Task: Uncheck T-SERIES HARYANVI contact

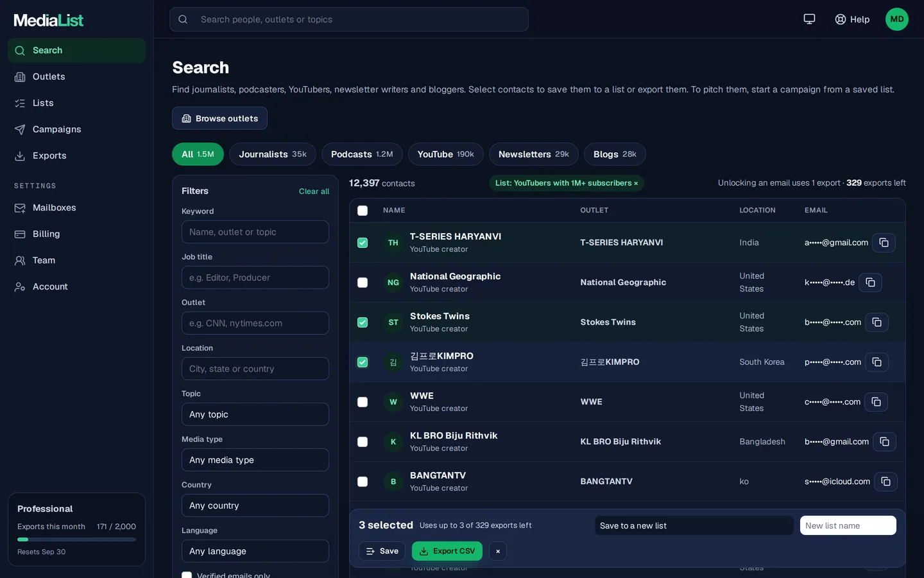Action: 363,243
